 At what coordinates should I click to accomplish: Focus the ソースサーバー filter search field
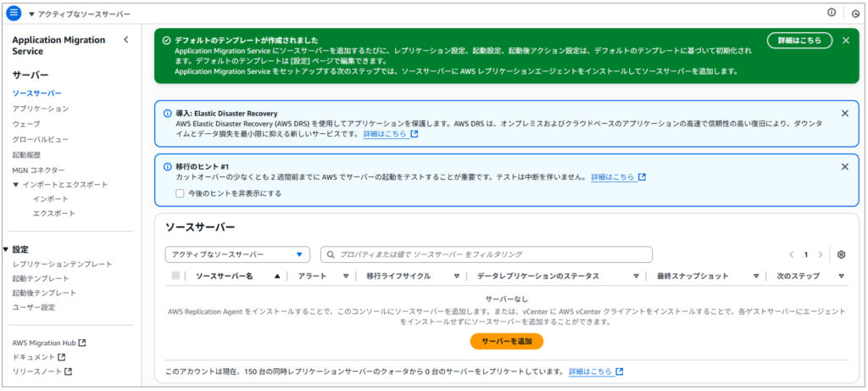coord(487,254)
